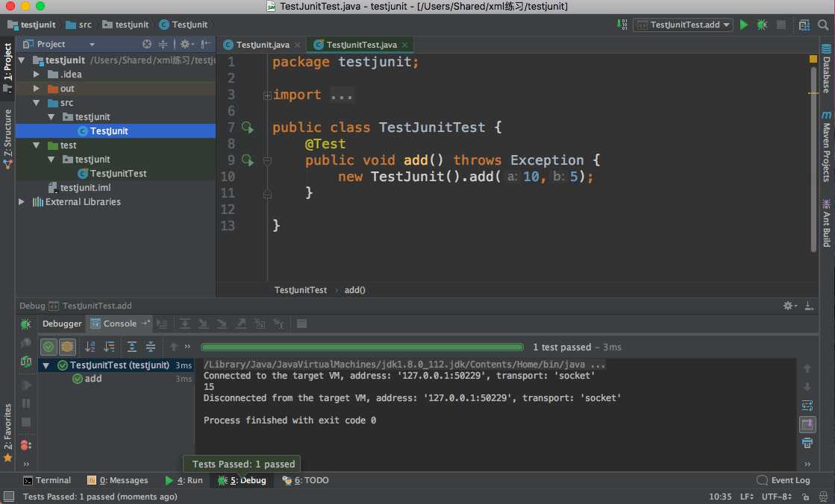Collapse the testjunit project root arrow
835x504 pixels.
(x=22, y=60)
